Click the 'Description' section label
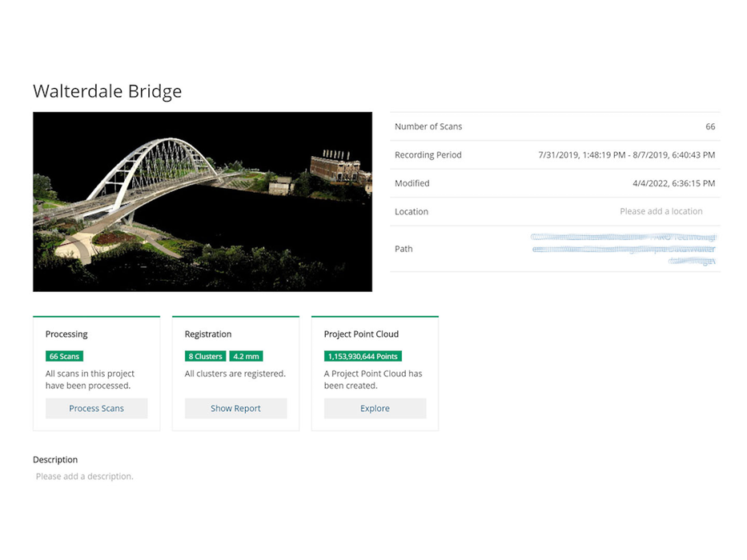Image resolution: width=747 pixels, height=560 pixels. tap(55, 460)
